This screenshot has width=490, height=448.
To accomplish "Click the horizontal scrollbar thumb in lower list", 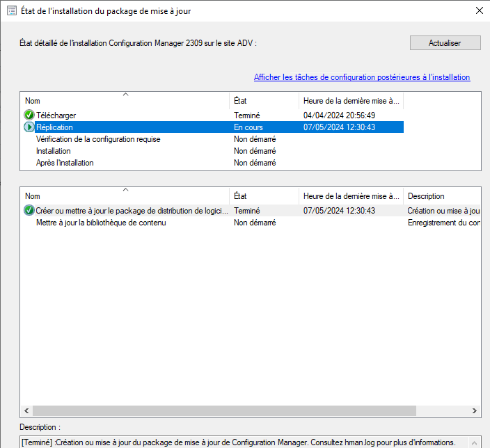I will pos(224,410).
